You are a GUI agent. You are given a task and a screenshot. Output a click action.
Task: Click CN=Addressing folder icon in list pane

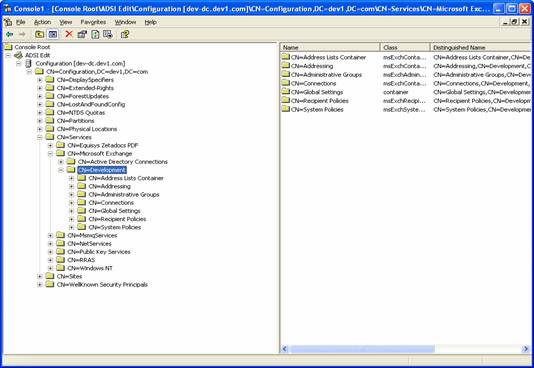pyautogui.click(x=286, y=65)
